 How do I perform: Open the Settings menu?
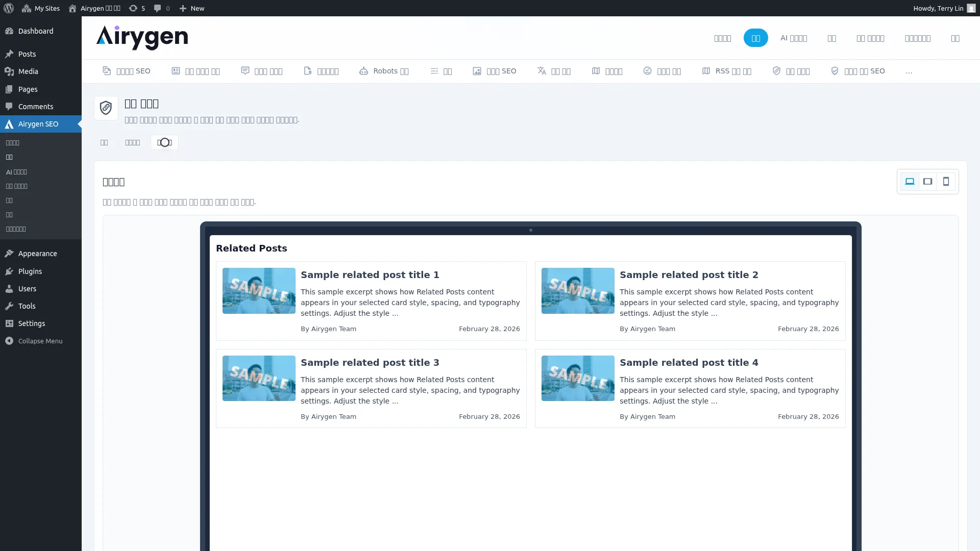(x=41, y=323)
